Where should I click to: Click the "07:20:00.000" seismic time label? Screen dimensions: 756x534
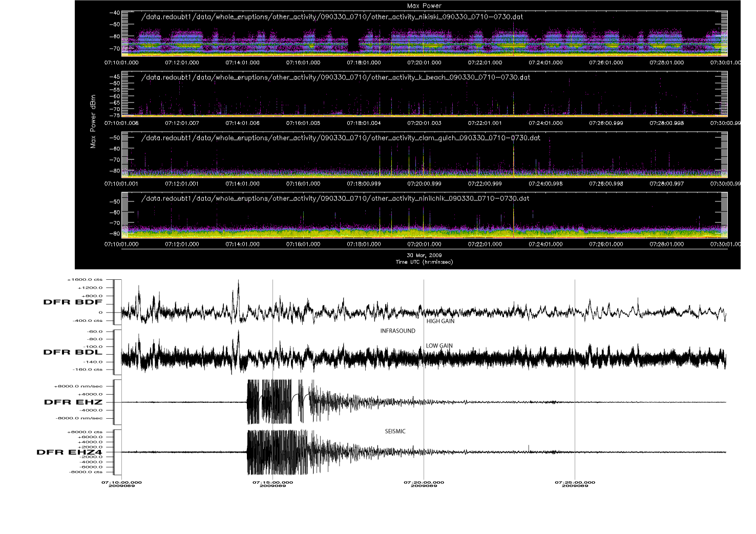tap(424, 482)
